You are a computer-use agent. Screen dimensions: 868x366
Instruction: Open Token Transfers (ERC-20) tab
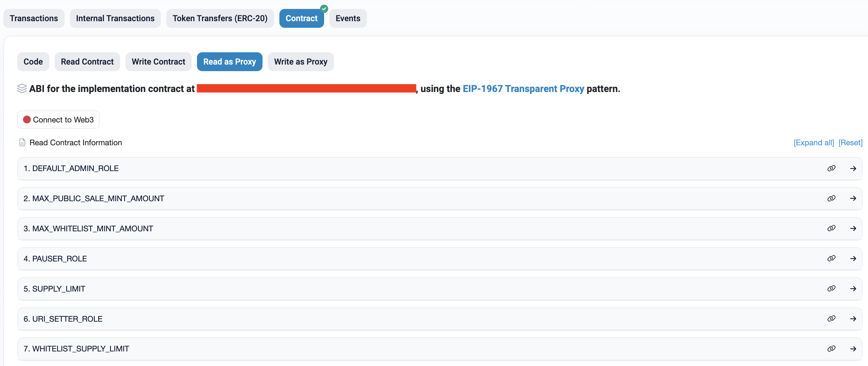[x=220, y=19]
